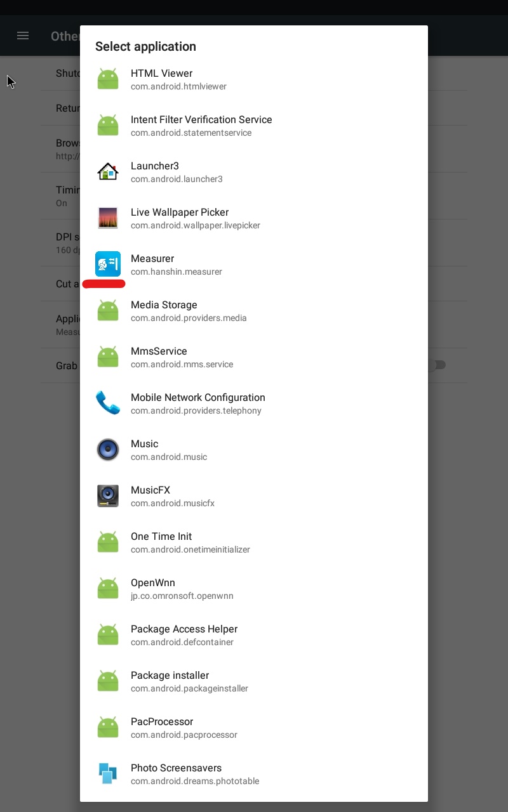Choose PacProcessor from the list
This screenshot has width=508, height=812.
tap(254, 728)
